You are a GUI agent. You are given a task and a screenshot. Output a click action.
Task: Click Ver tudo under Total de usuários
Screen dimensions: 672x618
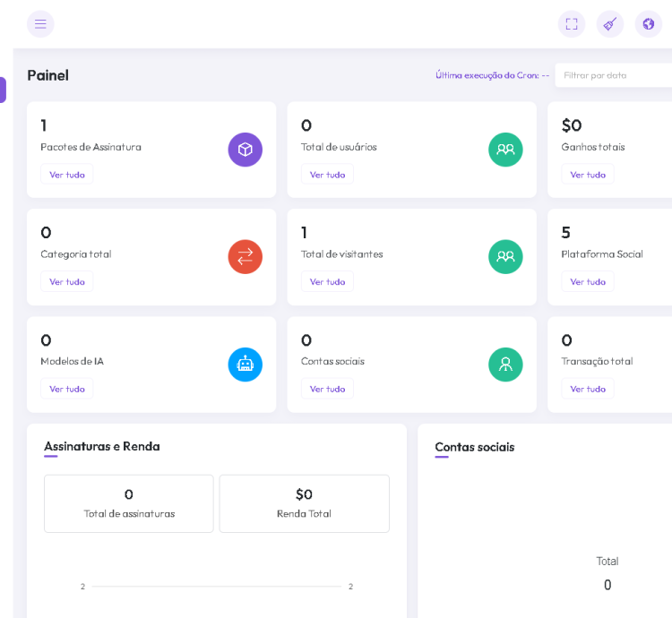(327, 175)
